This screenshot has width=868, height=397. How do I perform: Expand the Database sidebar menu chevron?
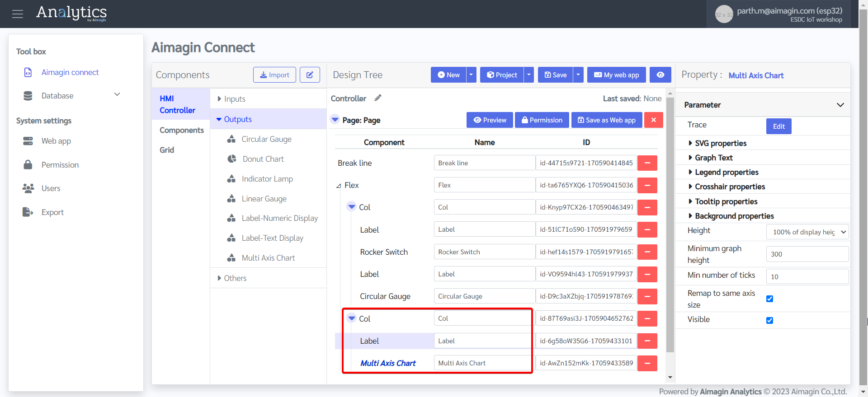(117, 94)
